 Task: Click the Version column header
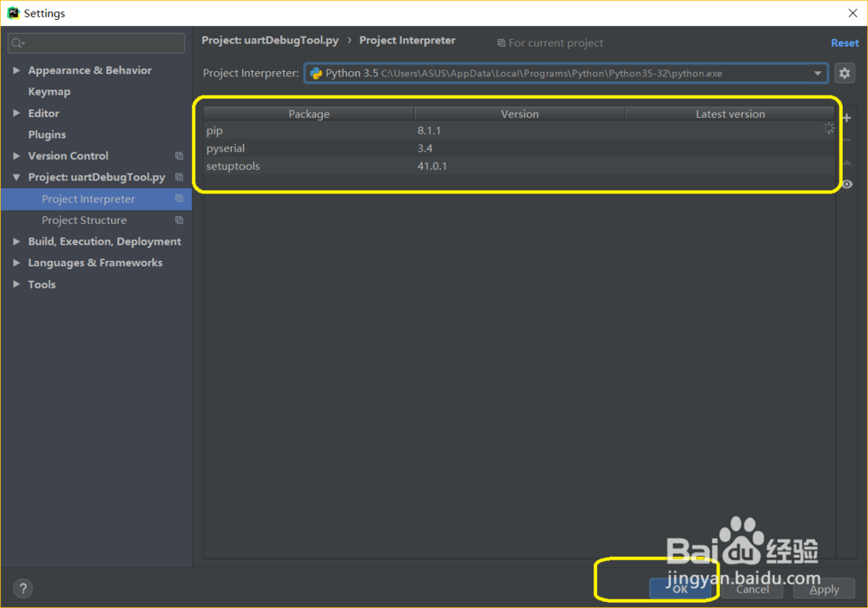pos(519,114)
